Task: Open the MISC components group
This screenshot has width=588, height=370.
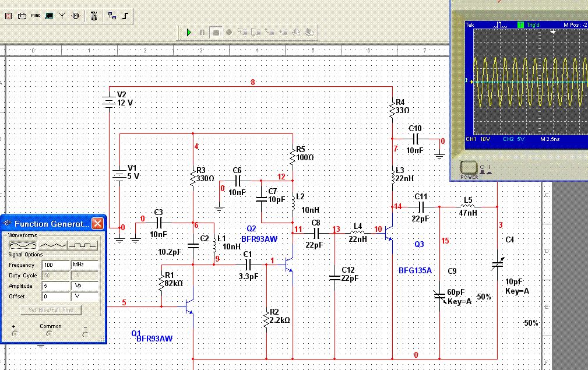Action: (x=36, y=16)
